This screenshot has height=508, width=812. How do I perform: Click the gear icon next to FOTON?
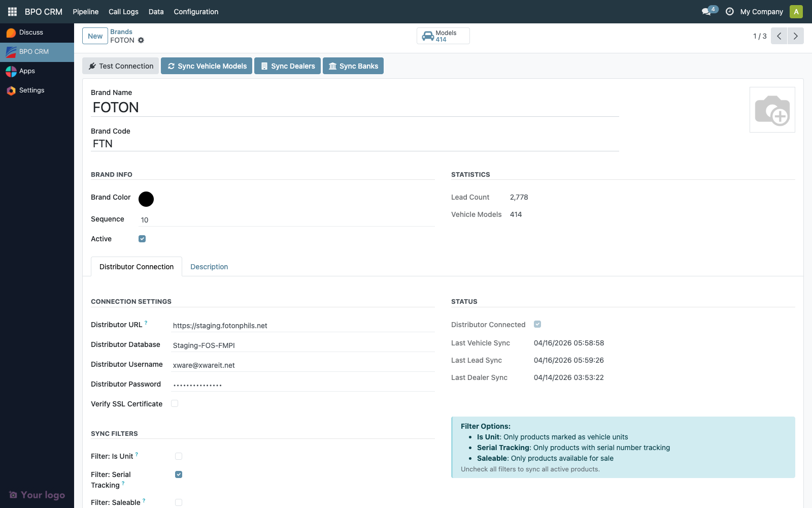click(141, 40)
